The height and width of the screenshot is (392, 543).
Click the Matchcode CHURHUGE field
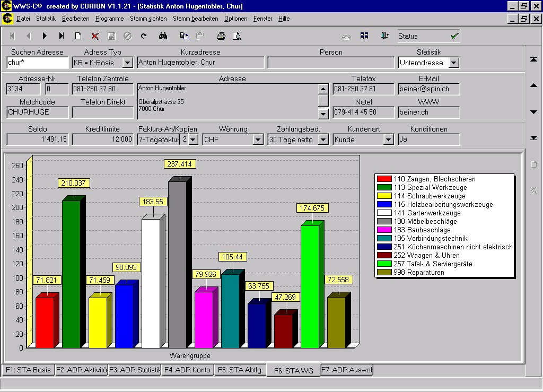(x=38, y=112)
